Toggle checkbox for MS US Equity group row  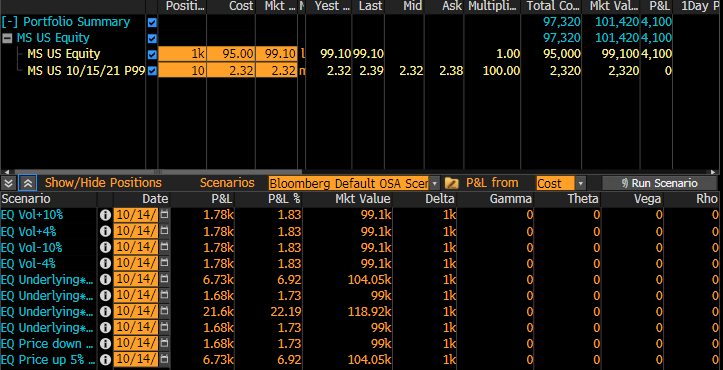(152, 39)
